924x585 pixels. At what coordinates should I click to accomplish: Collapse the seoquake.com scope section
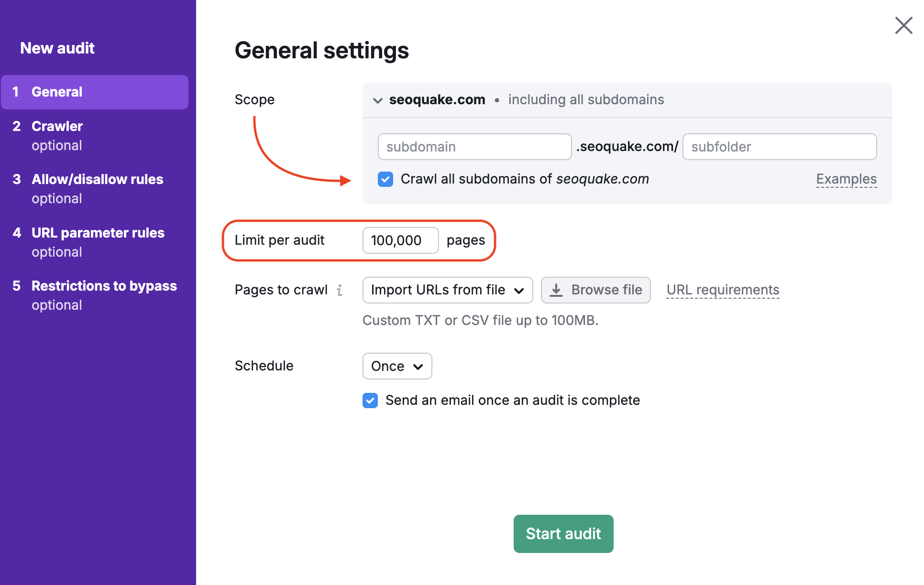coord(377,100)
